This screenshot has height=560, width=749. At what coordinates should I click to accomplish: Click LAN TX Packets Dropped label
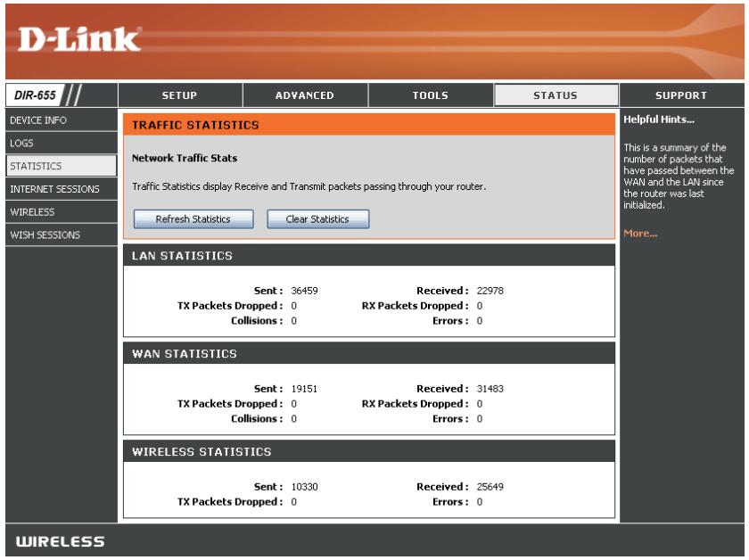click(x=230, y=306)
